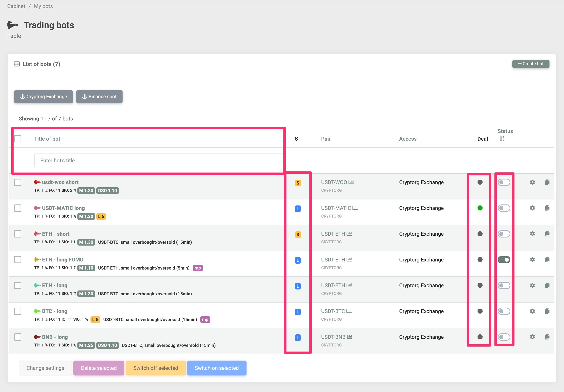Select the usdt-woo short bot checkbox
The width and height of the screenshot is (564, 392).
18,182
